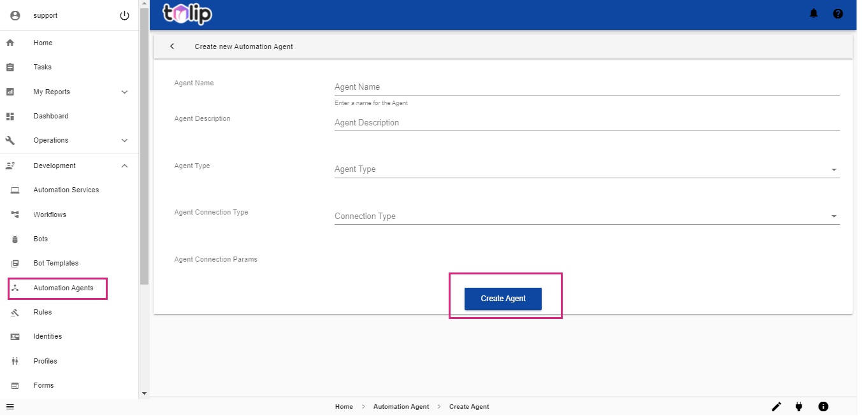868x417 pixels.
Task: Click sidebar scrollbar up arrow
Action: [x=144, y=4]
